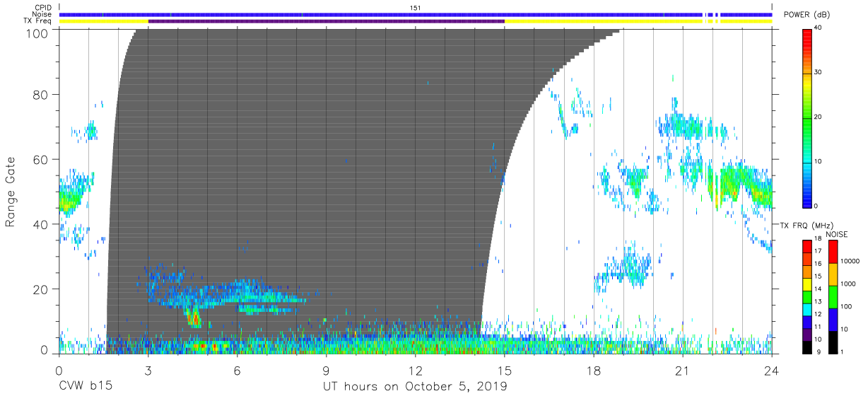Image resolution: width=868 pixels, height=401 pixels.
Task: Click the POWER (dB) legend title
Action: click(806, 15)
